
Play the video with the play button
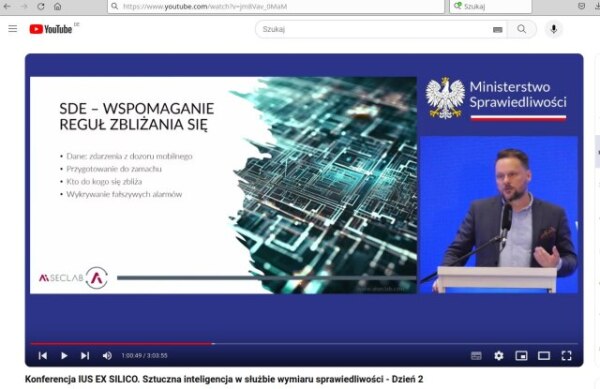[64, 356]
